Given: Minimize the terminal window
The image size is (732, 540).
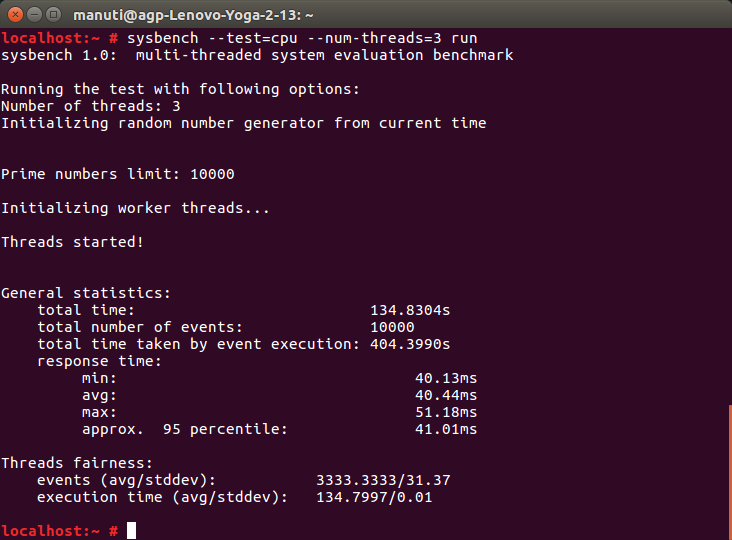Looking at the screenshot, I should click(34, 14).
